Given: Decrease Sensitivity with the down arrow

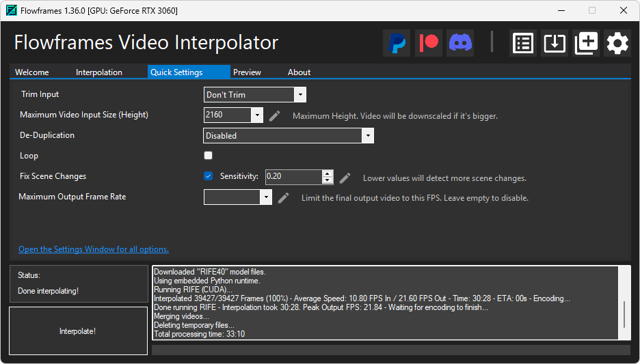Looking at the screenshot, I should 328,180.
